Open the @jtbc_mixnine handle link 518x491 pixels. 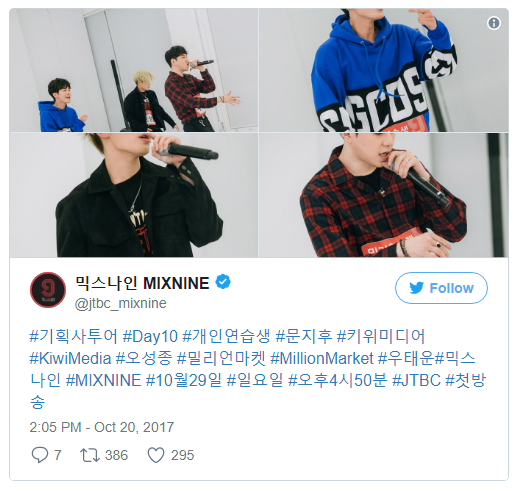(x=120, y=303)
